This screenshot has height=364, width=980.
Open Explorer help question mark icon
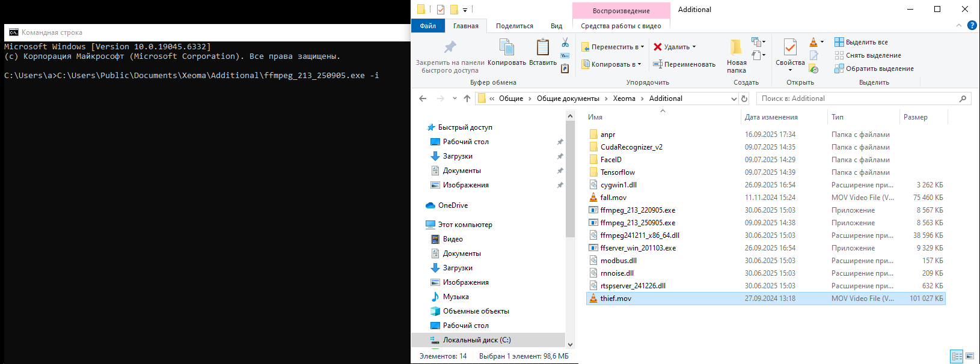972,25
